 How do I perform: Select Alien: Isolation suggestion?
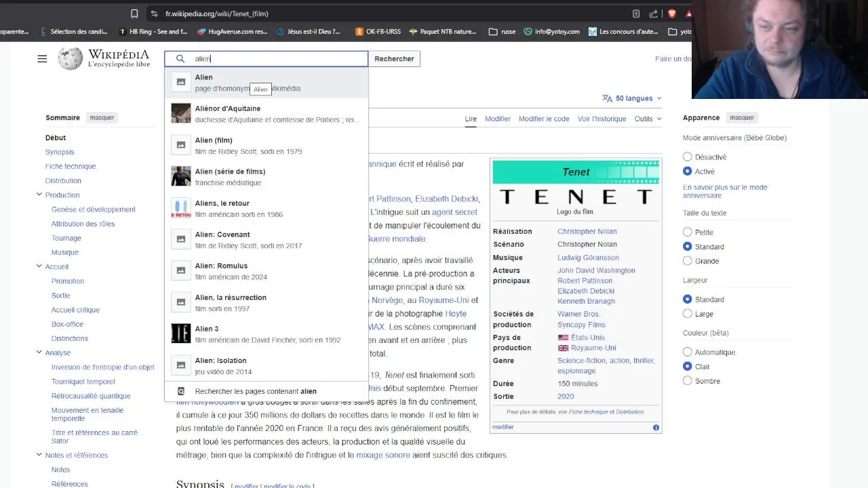click(x=267, y=365)
